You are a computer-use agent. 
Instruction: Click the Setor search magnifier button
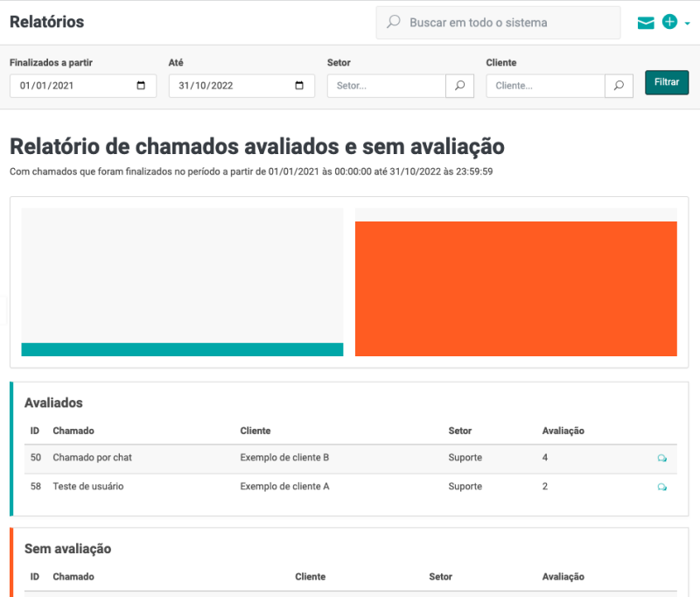(x=459, y=86)
